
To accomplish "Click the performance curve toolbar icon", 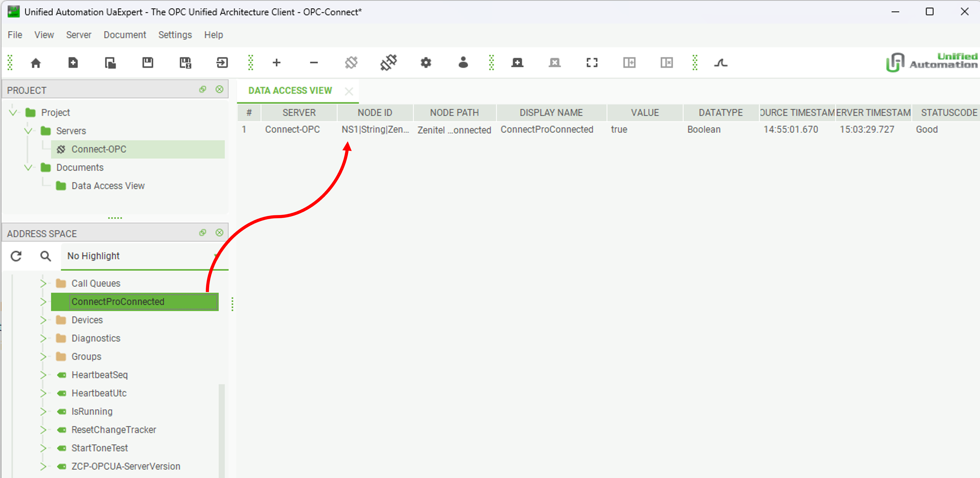I will coord(721,63).
